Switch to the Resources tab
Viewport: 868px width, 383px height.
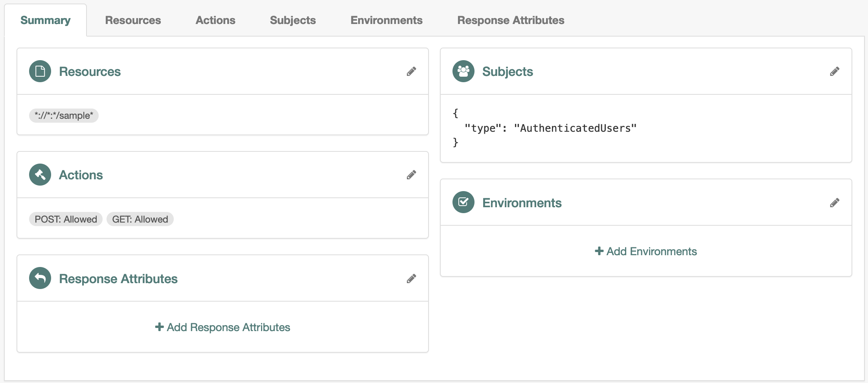(x=133, y=20)
